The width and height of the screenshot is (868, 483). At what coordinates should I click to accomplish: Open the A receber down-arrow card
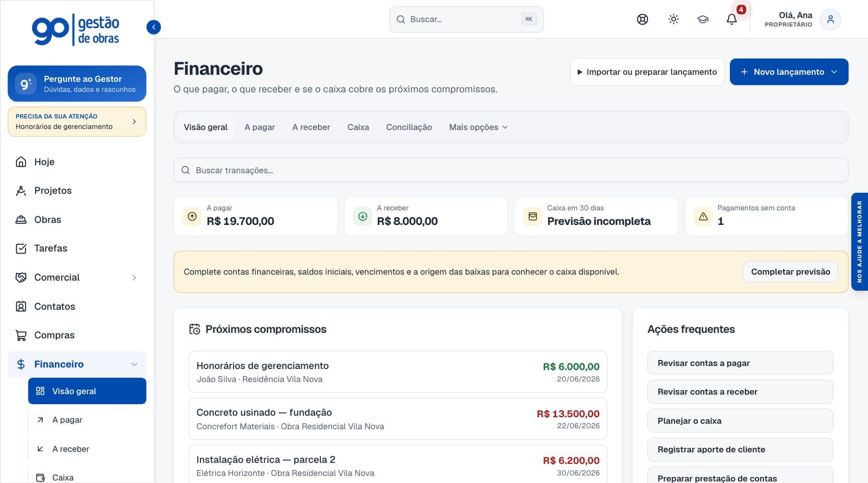click(x=426, y=216)
